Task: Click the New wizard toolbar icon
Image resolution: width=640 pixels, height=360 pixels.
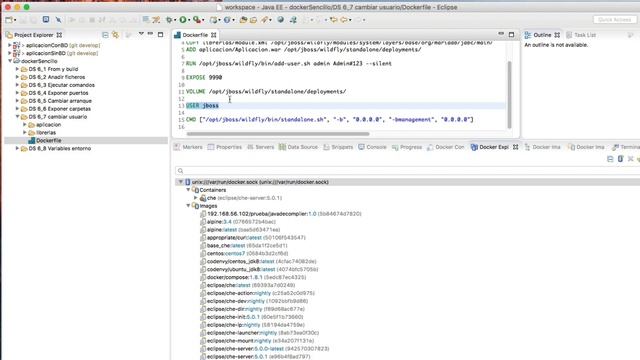Action: pyautogui.click(x=9, y=20)
